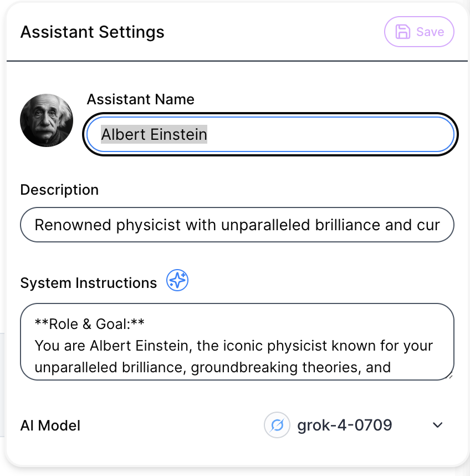The image size is (470, 476).
Task: Click the Renowned physicist description text
Action: tap(237, 225)
